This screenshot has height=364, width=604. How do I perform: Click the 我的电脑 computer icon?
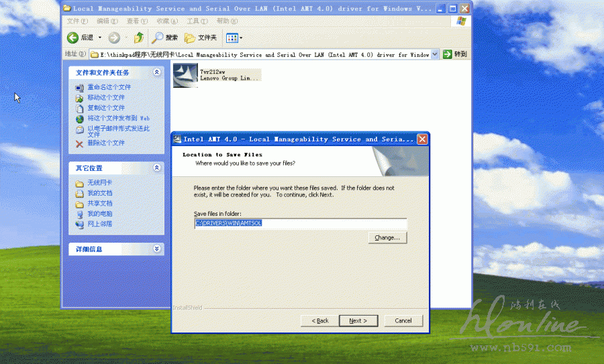(x=79, y=215)
